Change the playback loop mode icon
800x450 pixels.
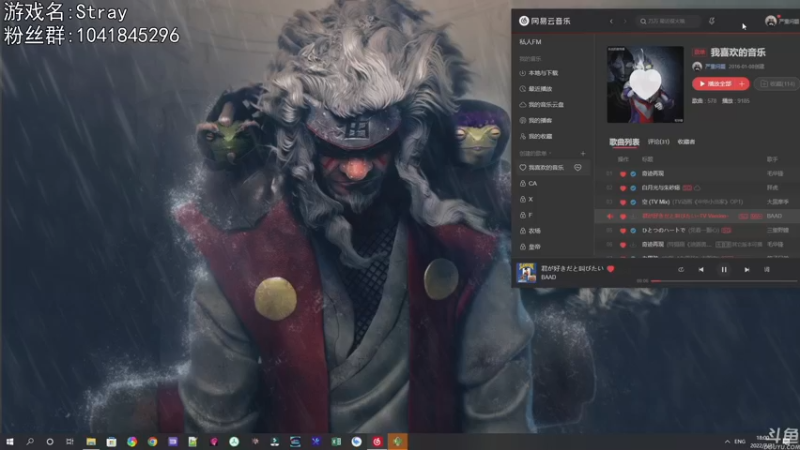click(681, 269)
